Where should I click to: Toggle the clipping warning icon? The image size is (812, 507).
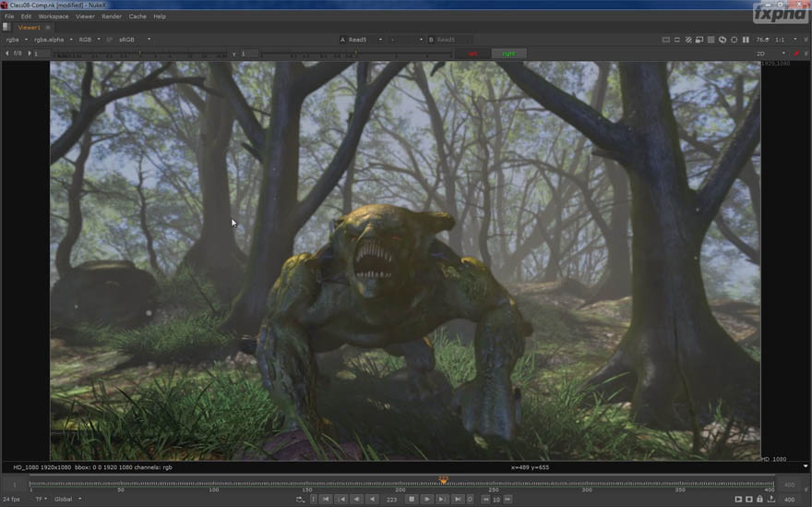pos(666,40)
